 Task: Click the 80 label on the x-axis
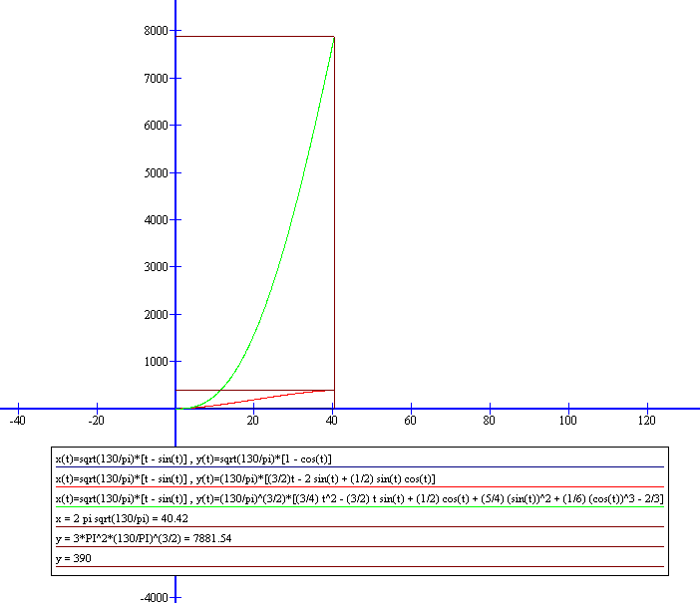pyautogui.click(x=489, y=421)
